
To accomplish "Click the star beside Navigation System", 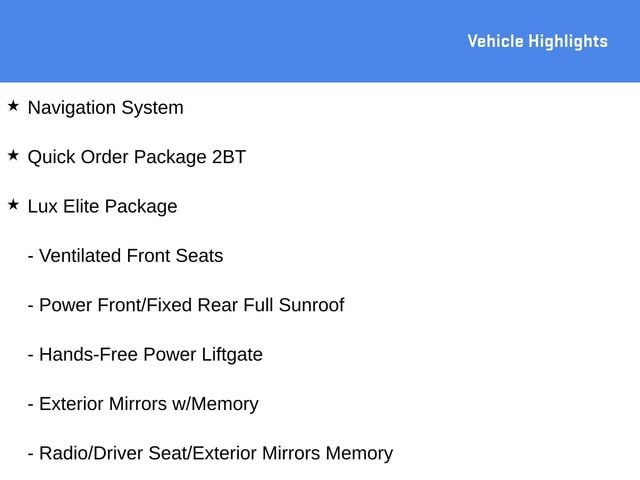I will [x=13, y=106].
